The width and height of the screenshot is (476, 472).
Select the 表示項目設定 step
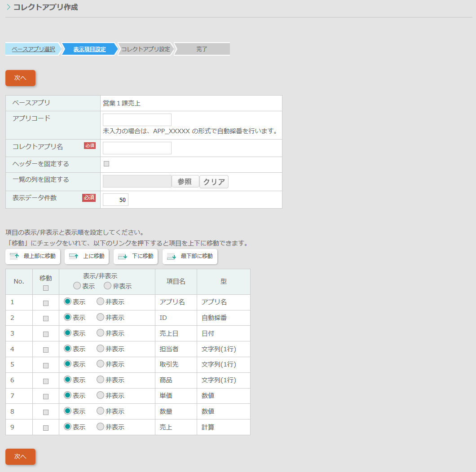(x=89, y=49)
